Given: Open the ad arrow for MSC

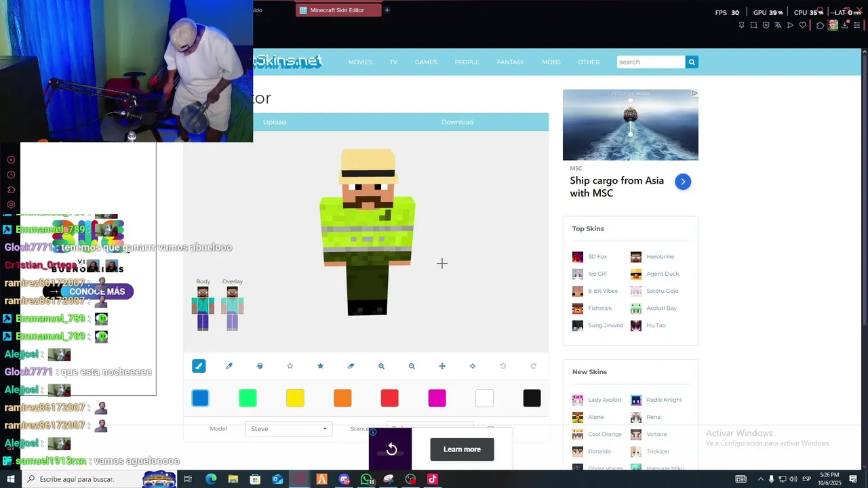Looking at the screenshot, I should [683, 182].
